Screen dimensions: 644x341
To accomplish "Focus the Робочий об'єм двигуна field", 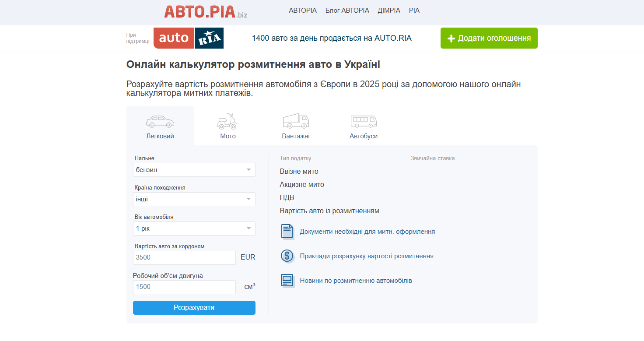I will [x=184, y=287].
